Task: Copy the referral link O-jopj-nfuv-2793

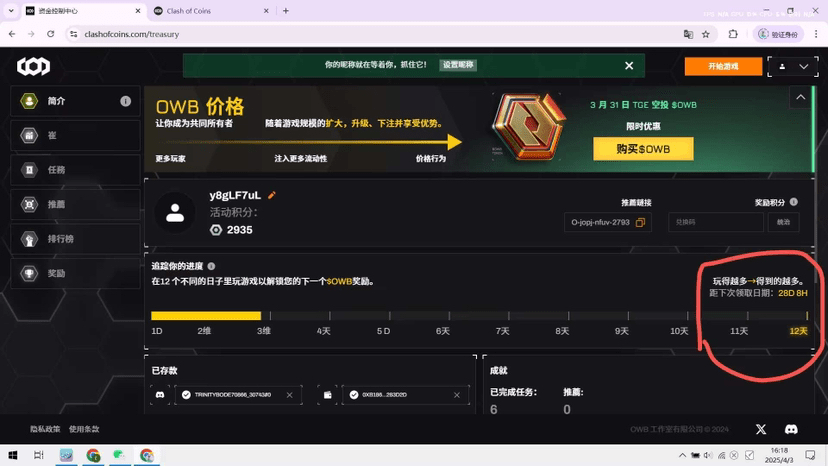Action: coord(640,222)
